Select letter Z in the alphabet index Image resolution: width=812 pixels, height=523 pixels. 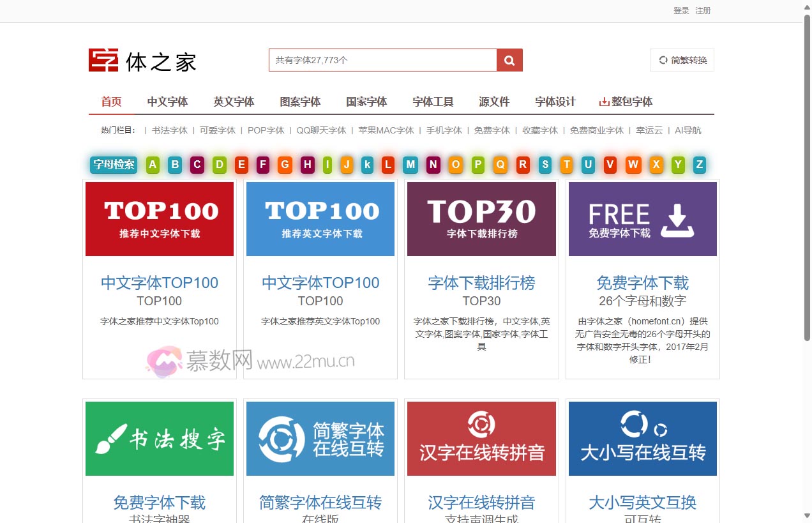click(700, 164)
